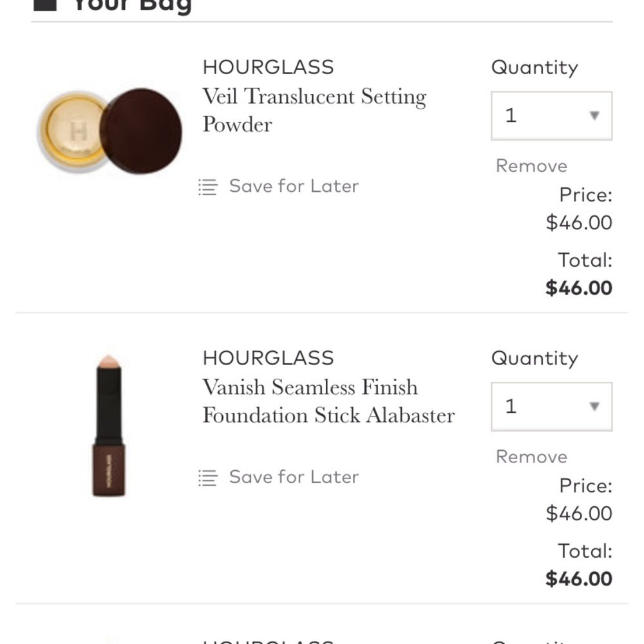Select the Veil Translucent Setting Powder thumbnail
Viewport: 644px width, 644px height.
109,126
